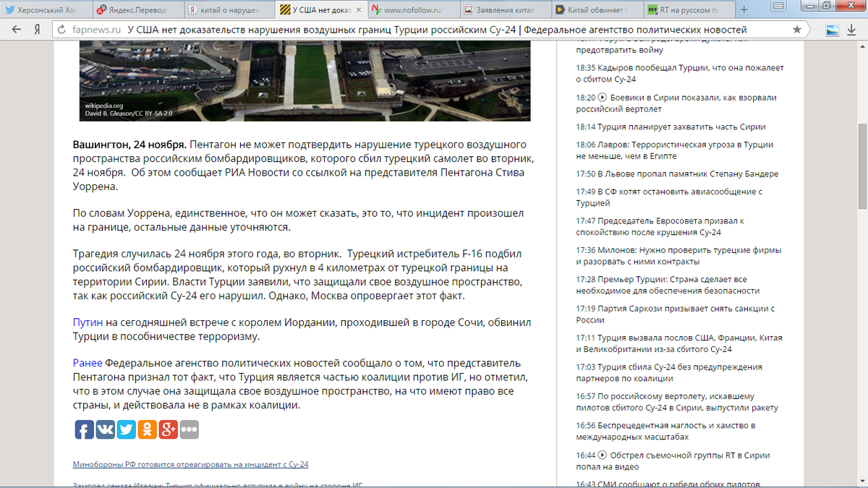Open more sharing options (three dots)
This screenshot has height=488, width=868.
[x=189, y=429]
